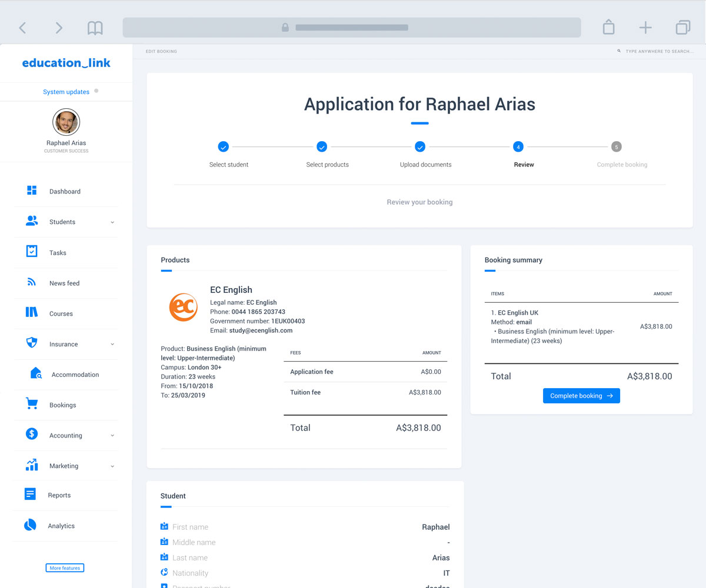Click the Campus value London 30+
The image size is (706, 588).
point(205,367)
